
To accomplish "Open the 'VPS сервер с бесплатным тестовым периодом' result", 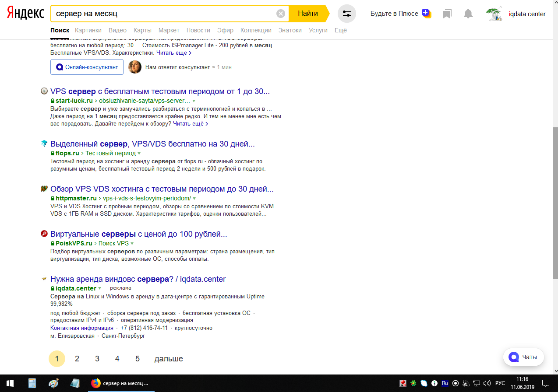I will (160, 91).
